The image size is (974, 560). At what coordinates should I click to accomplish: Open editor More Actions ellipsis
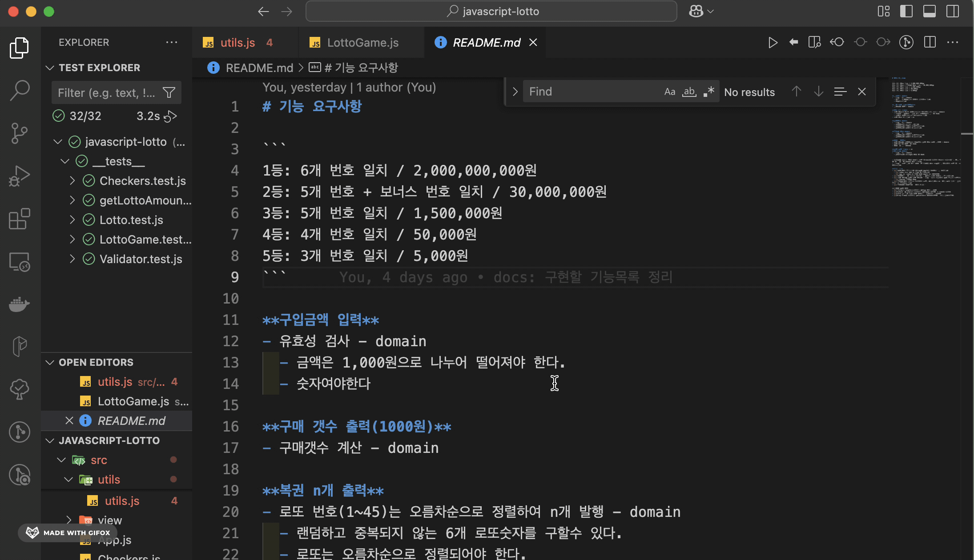point(953,42)
